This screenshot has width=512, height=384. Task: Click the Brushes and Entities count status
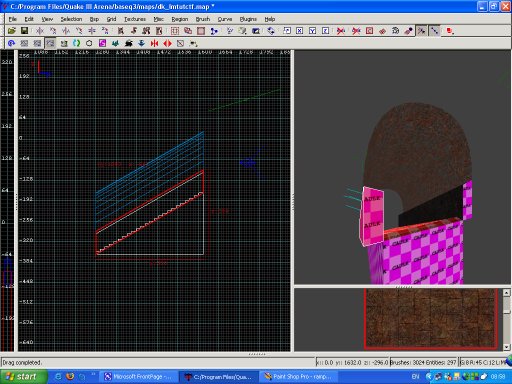(x=423, y=362)
